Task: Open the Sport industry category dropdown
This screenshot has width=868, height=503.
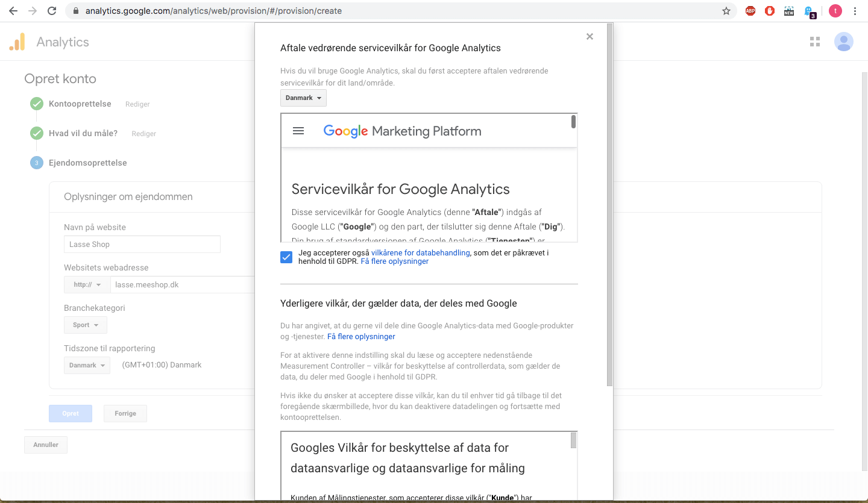Action: click(86, 325)
